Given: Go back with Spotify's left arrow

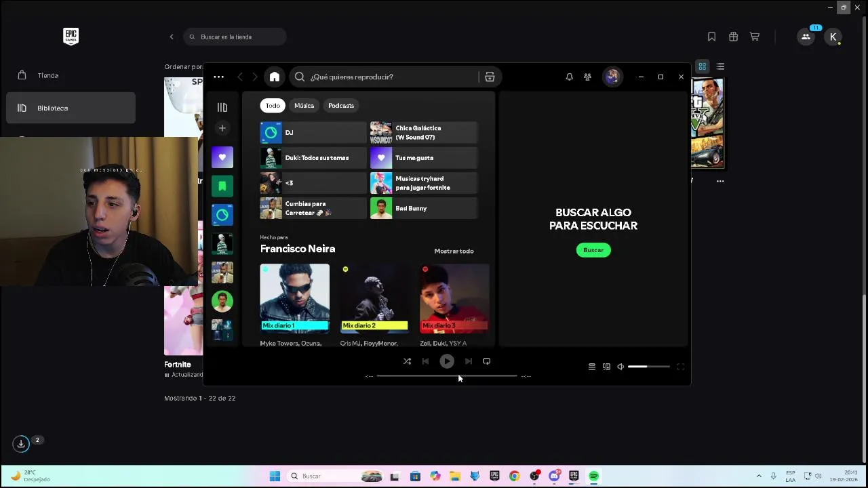Looking at the screenshot, I should 240,77.
